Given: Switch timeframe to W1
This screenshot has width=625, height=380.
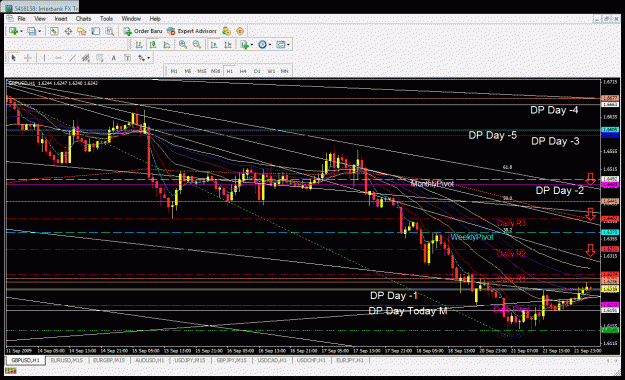Looking at the screenshot, I should click(x=271, y=71).
